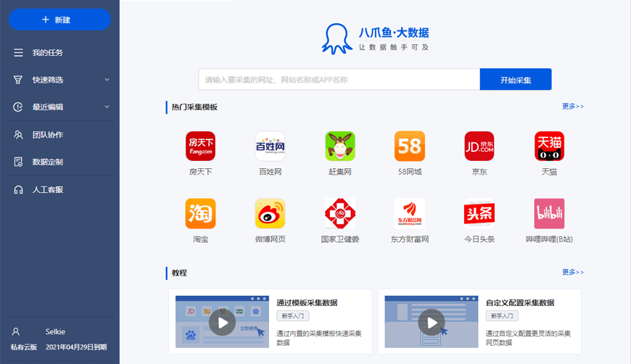The width and height of the screenshot is (631, 364).
Task: Click the 热门采集模板 heading
Action: pyautogui.click(x=194, y=107)
